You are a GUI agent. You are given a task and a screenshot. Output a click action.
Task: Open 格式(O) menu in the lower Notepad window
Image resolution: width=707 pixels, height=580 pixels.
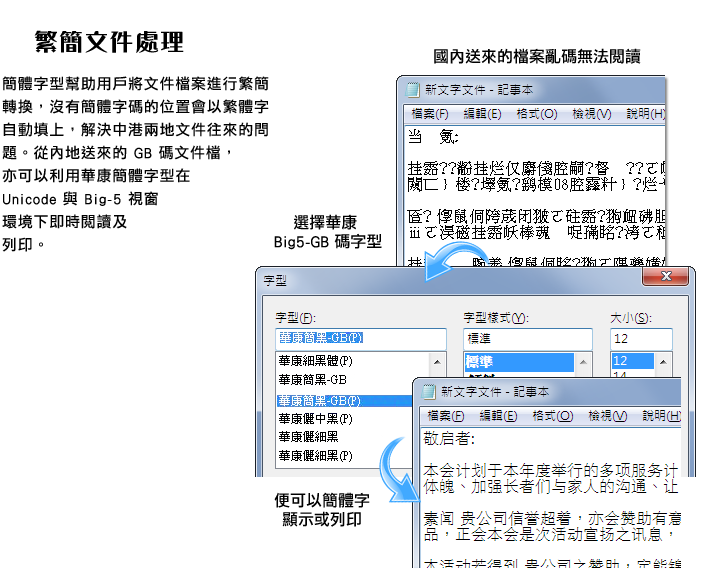pos(553,415)
